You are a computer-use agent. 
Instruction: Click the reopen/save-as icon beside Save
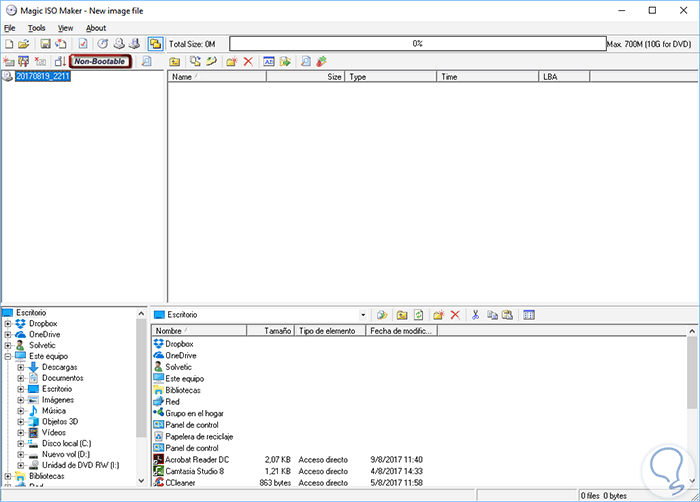[x=61, y=44]
